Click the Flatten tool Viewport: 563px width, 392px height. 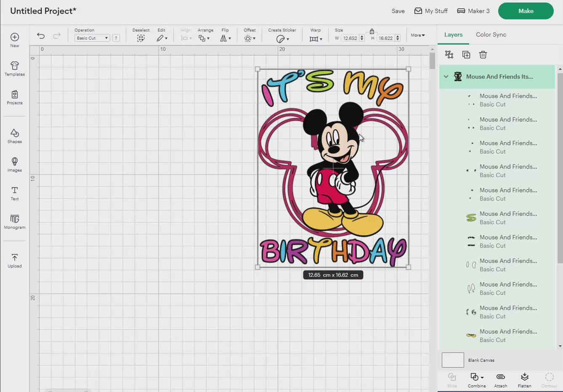[524, 380]
